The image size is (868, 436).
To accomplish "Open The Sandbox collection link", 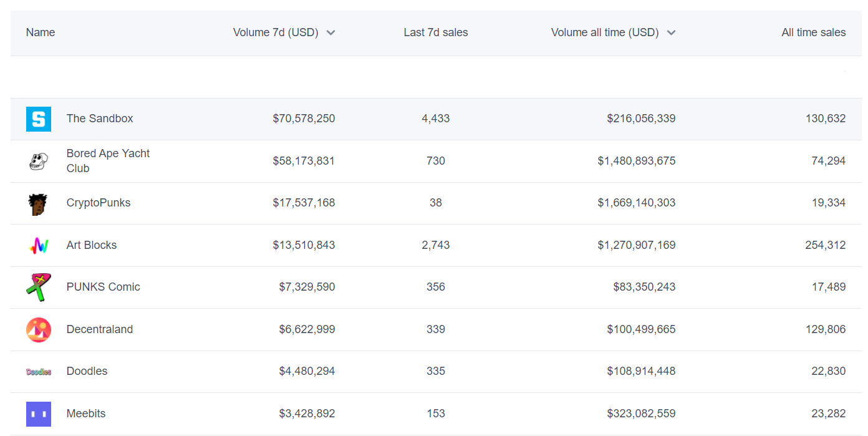I will 100,119.
